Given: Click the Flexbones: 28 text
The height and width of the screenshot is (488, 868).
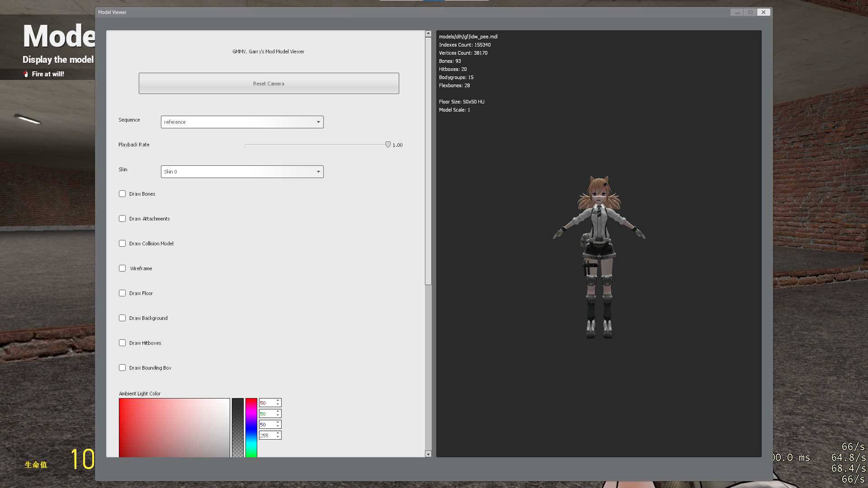Looking at the screenshot, I should [x=454, y=85].
